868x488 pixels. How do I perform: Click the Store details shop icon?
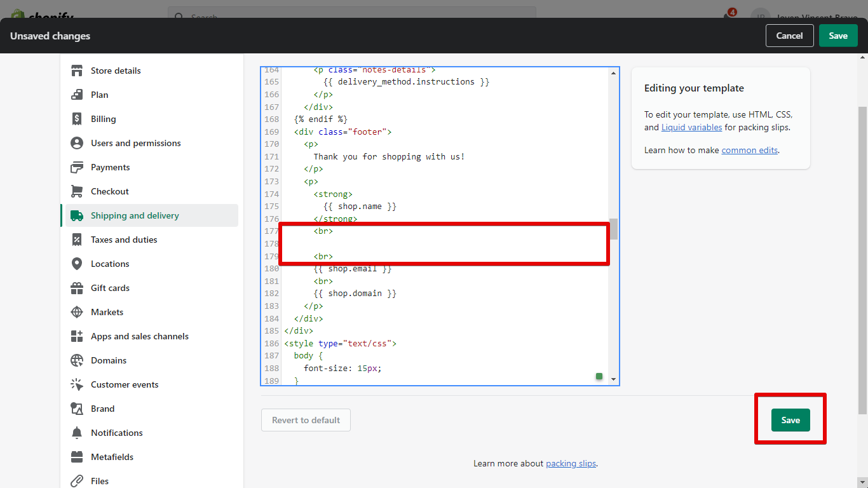pos(77,71)
